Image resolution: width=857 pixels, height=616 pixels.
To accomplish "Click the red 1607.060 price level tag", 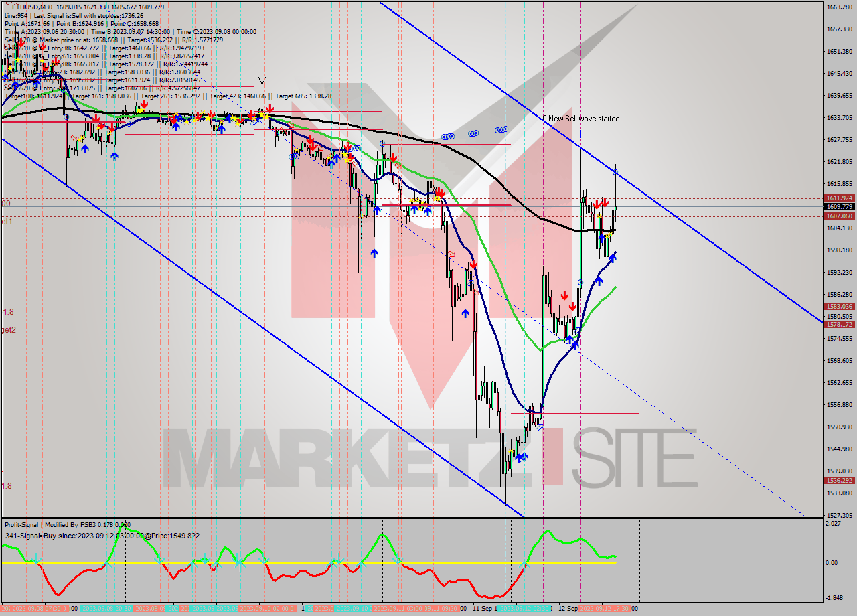I will tap(839, 216).
